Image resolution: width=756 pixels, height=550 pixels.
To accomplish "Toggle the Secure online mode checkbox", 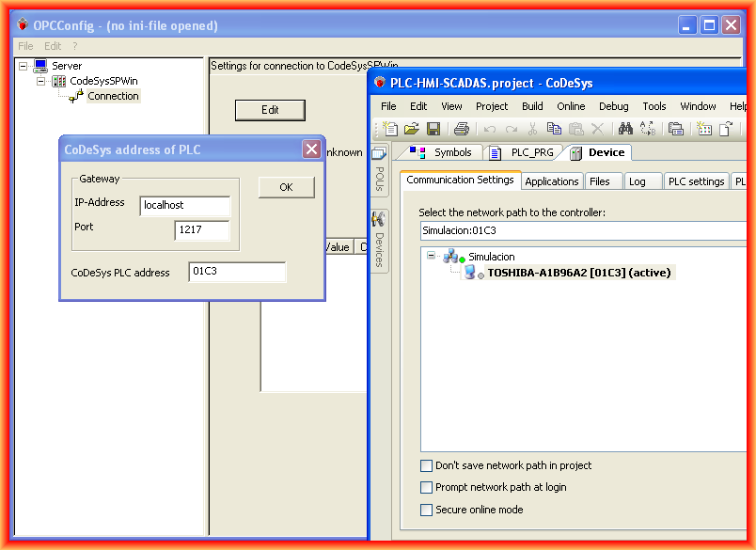I will [427, 510].
